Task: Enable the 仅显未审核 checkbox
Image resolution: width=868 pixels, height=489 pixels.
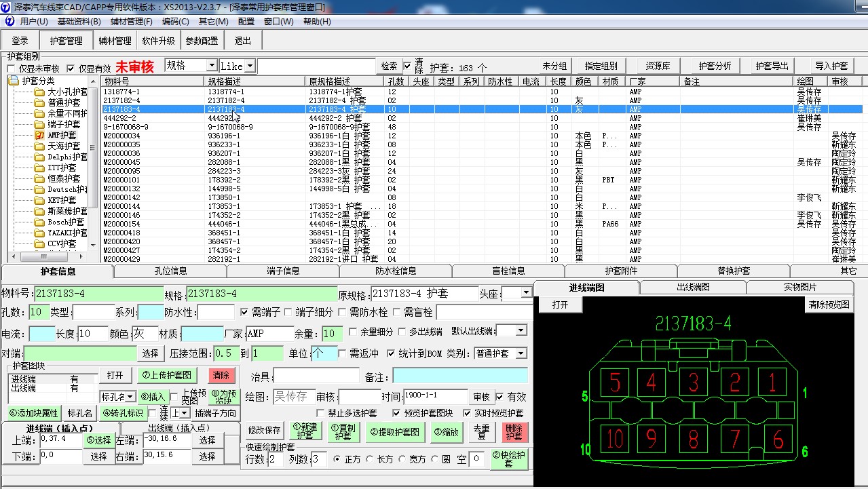Action: (x=12, y=69)
